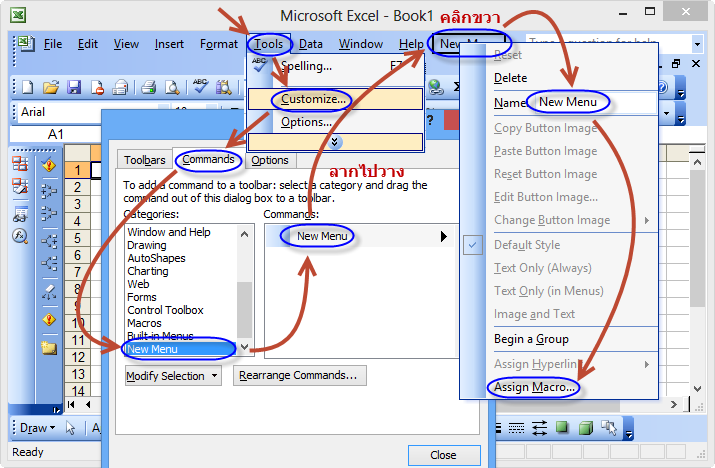Viewport: 715px width, 468px height.
Task: Open the Commands tab in Customize dialog
Action: coord(208,160)
